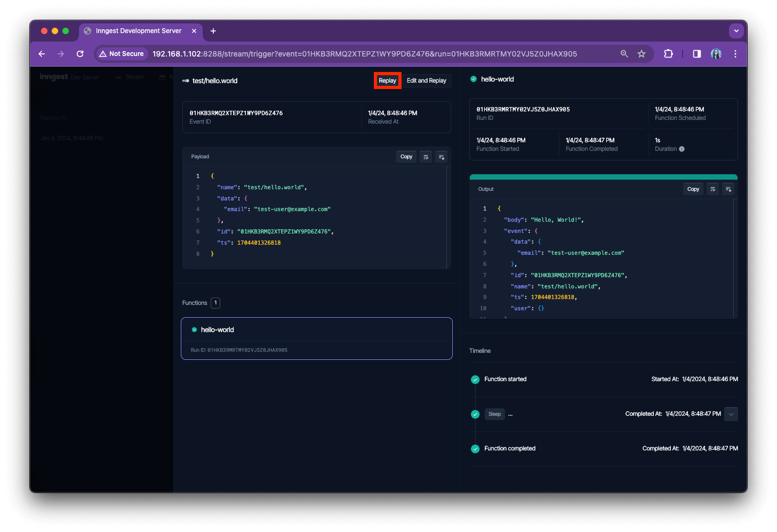
Task: Toggle the browser side panel icon
Action: [x=696, y=54]
